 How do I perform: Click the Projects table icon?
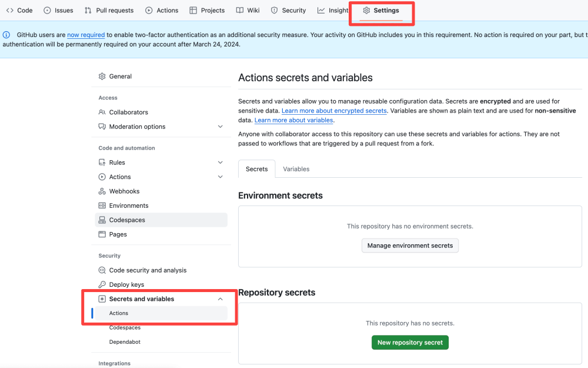[193, 11]
